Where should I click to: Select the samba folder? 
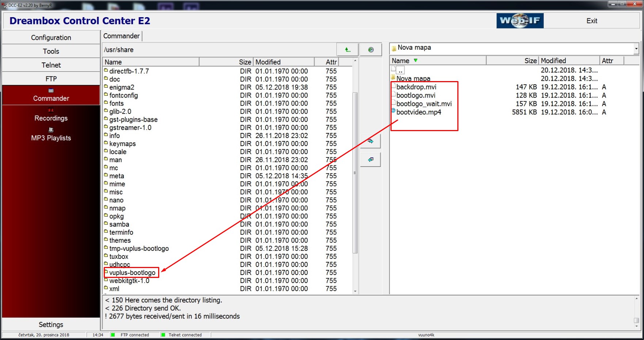[x=119, y=225]
